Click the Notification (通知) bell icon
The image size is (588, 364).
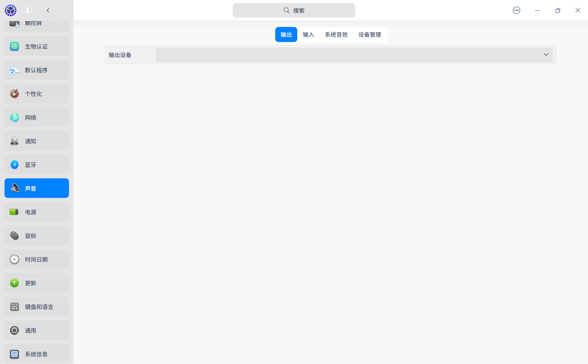coord(14,141)
